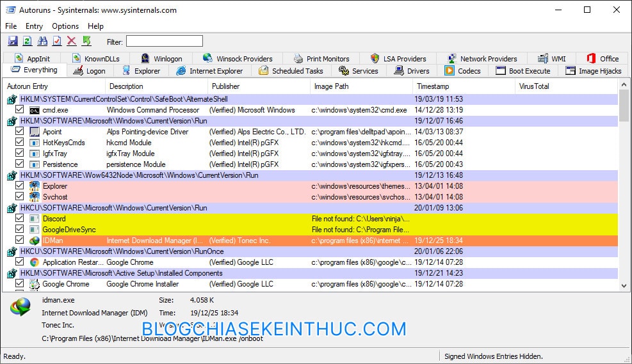Uncheck the Apoint entry checkbox

click(x=19, y=131)
